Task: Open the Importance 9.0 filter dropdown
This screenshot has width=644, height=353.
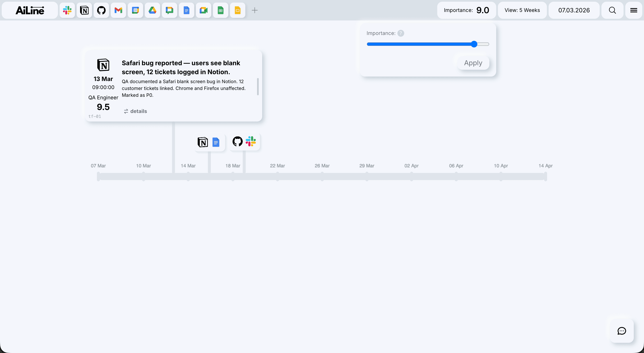Action: (x=466, y=10)
